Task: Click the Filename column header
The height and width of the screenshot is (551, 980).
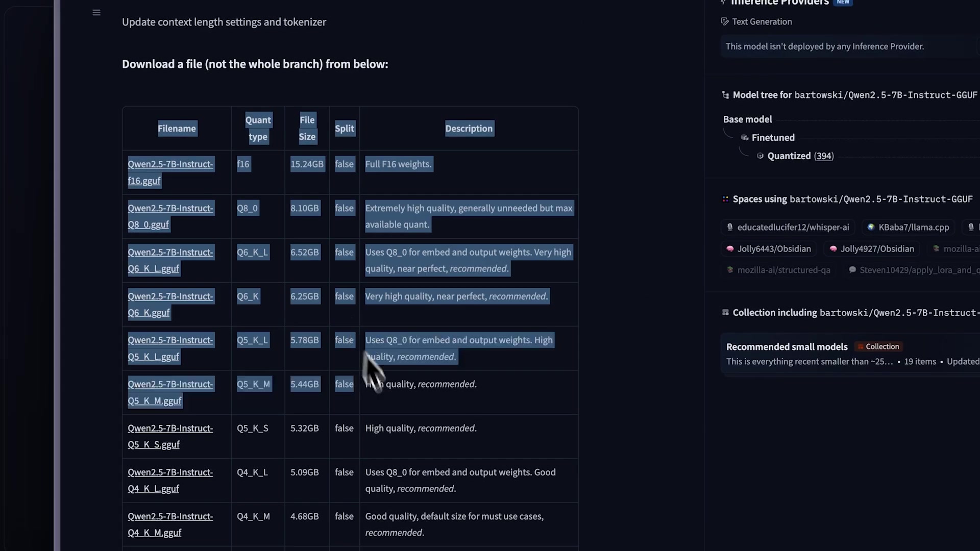Action: pyautogui.click(x=177, y=129)
